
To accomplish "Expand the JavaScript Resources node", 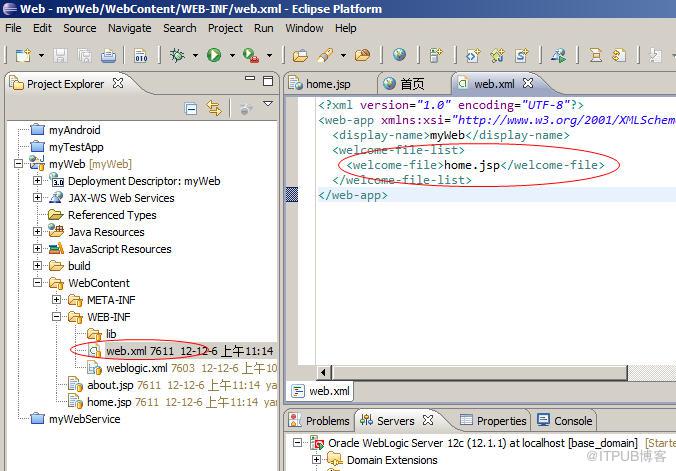I will [38, 248].
